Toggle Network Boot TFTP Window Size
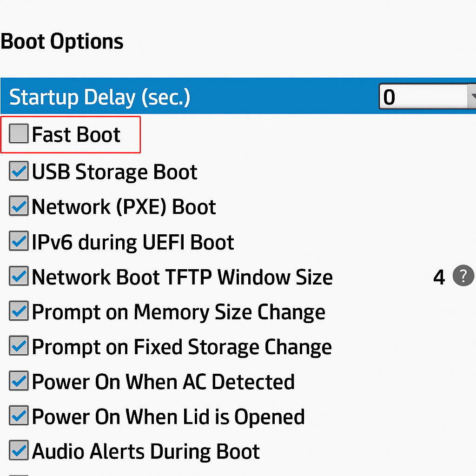This screenshot has width=476, height=476. [x=18, y=276]
